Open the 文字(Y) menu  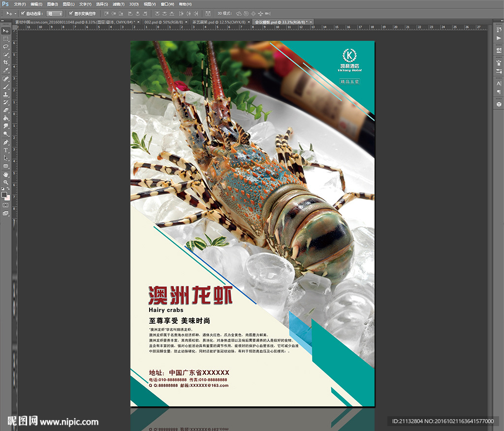point(85,4)
